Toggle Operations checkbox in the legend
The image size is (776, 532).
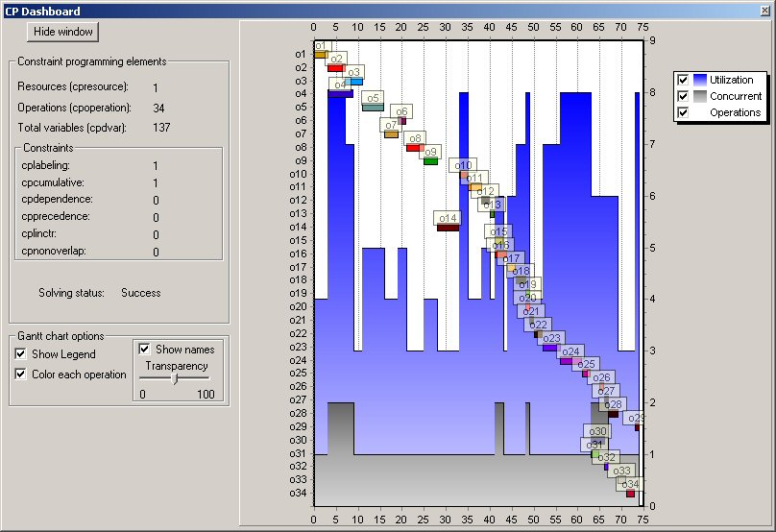coord(682,112)
